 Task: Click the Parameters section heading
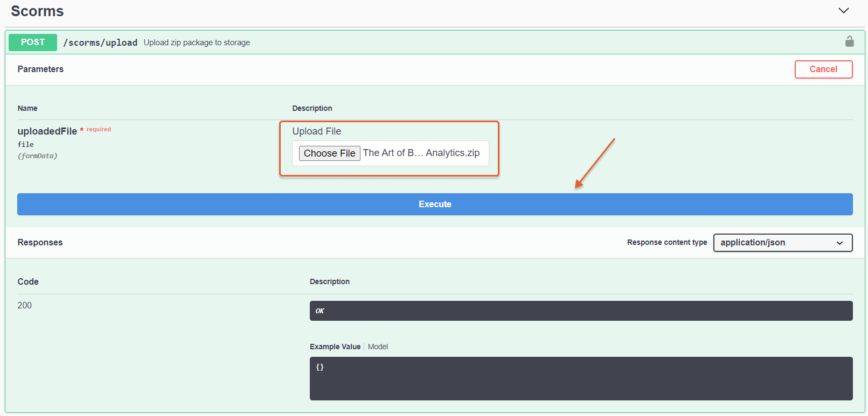tap(40, 69)
